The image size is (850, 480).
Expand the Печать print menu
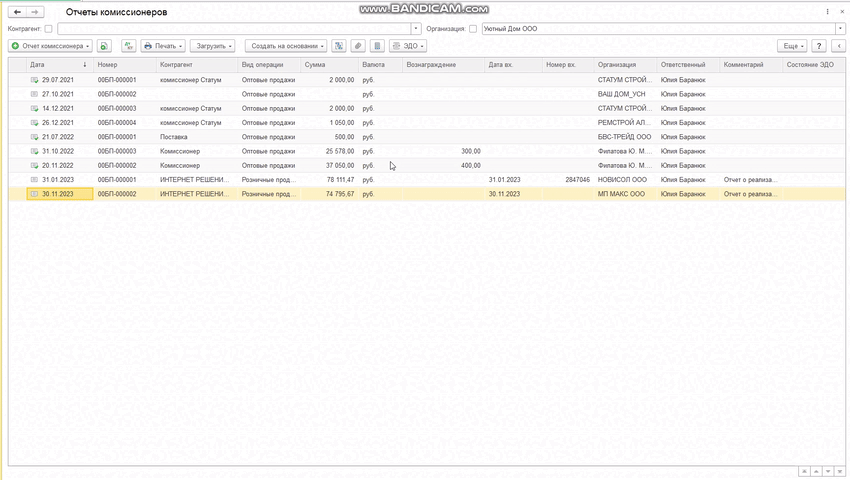click(x=163, y=46)
